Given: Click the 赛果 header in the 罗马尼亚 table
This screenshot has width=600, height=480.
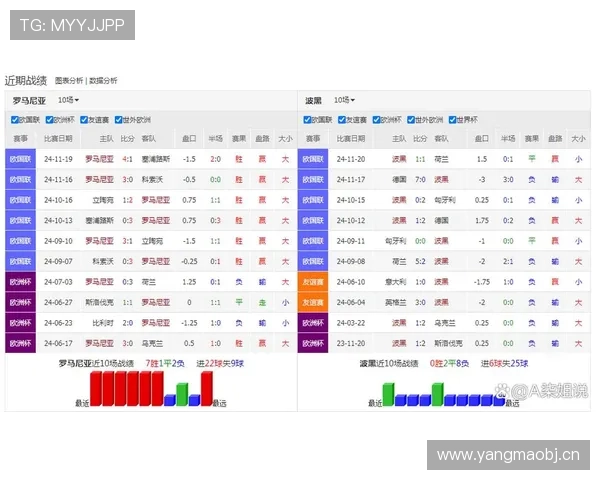Looking at the screenshot, I should click(x=239, y=139).
